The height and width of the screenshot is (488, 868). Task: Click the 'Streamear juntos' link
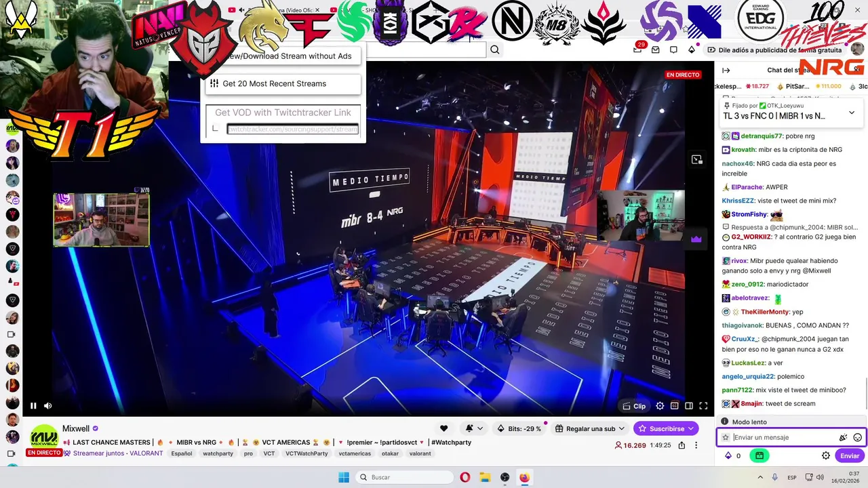pos(98,453)
